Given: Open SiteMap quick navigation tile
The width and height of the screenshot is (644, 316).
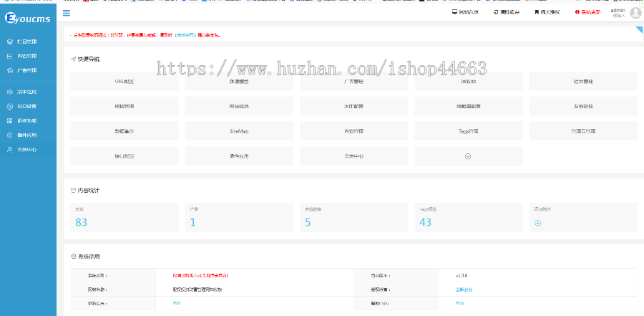Looking at the screenshot, I should pos(239,131).
